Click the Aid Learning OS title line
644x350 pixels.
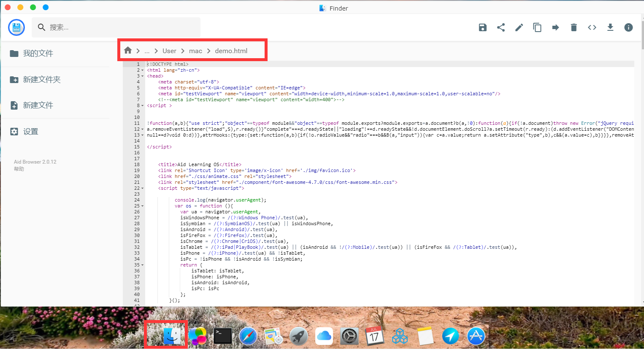pyautogui.click(x=200, y=165)
